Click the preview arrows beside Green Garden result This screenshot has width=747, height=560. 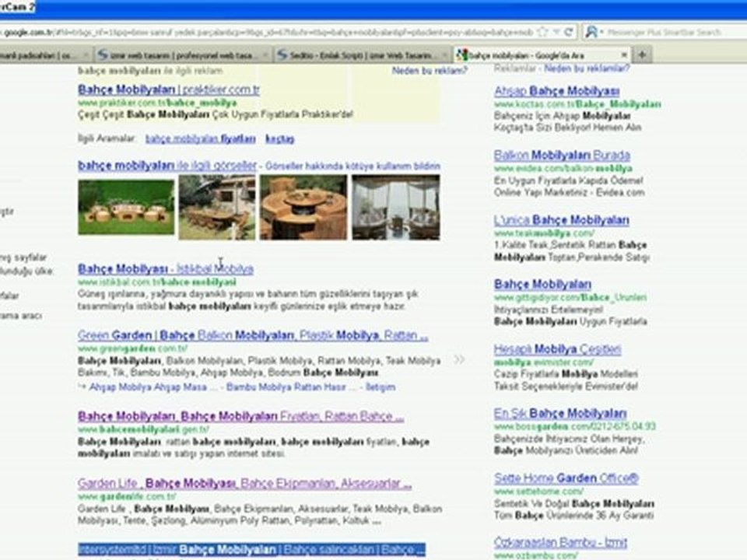click(x=459, y=359)
